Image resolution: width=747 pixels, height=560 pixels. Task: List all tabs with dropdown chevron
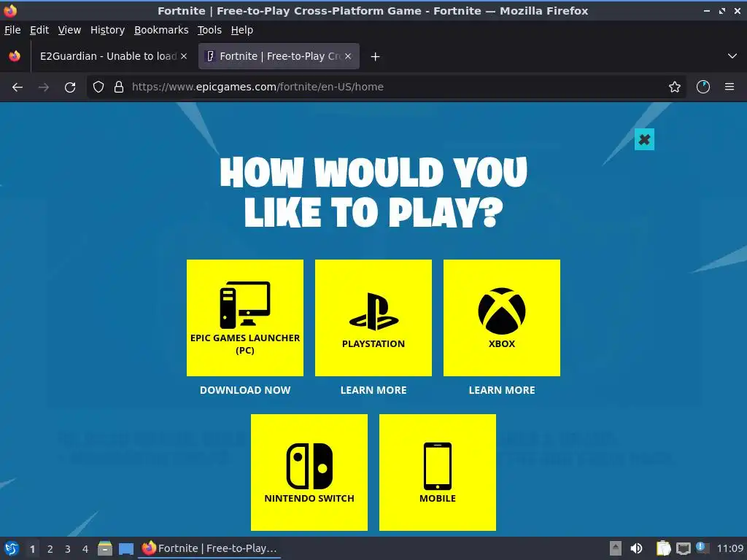[732, 56]
